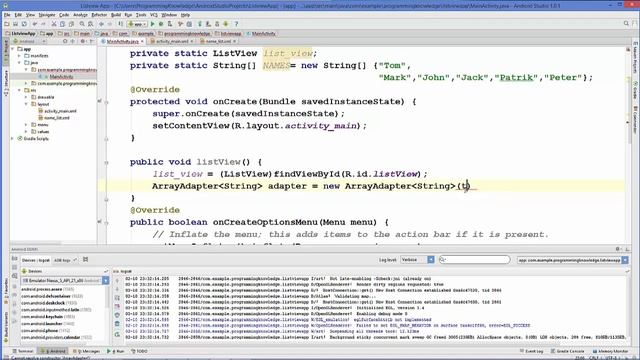The width and height of the screenshot is (640, 360).
Task: Click the Redo arrow icon
Action: 43,24
